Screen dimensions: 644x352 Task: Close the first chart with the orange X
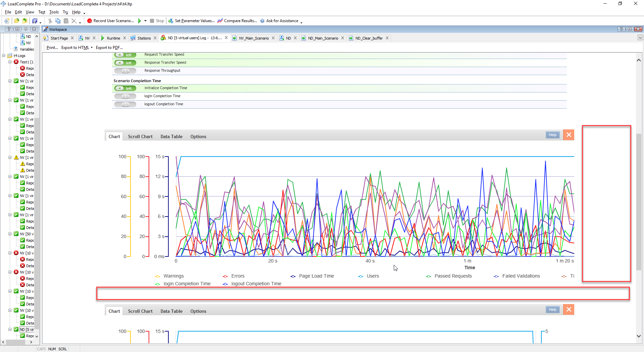[569, 135]
